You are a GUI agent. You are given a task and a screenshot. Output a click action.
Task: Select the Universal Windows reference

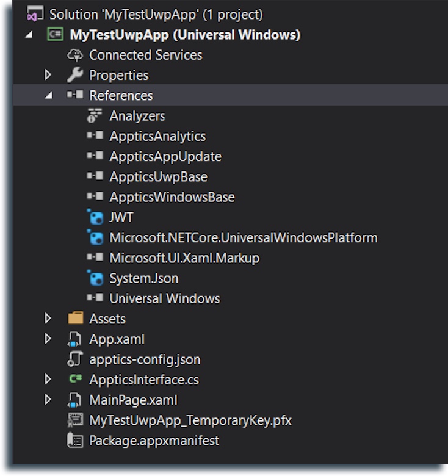point(164,298)
